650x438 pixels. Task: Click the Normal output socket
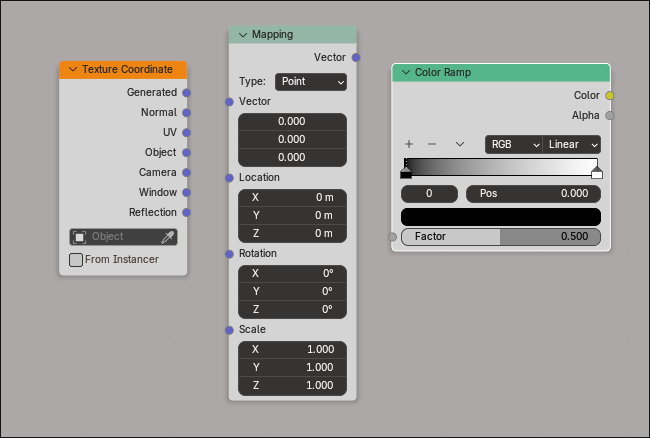coord(187,112)
